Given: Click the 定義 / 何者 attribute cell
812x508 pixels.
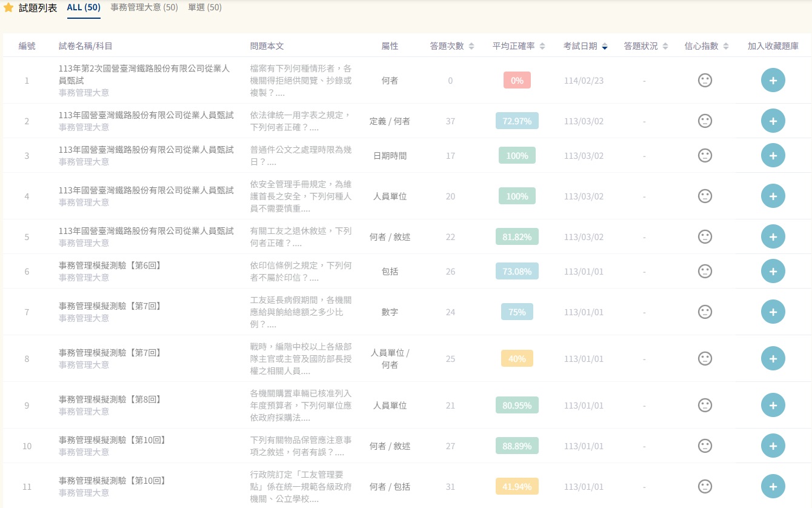Looking at the screenshot, I should coord(390,121).
